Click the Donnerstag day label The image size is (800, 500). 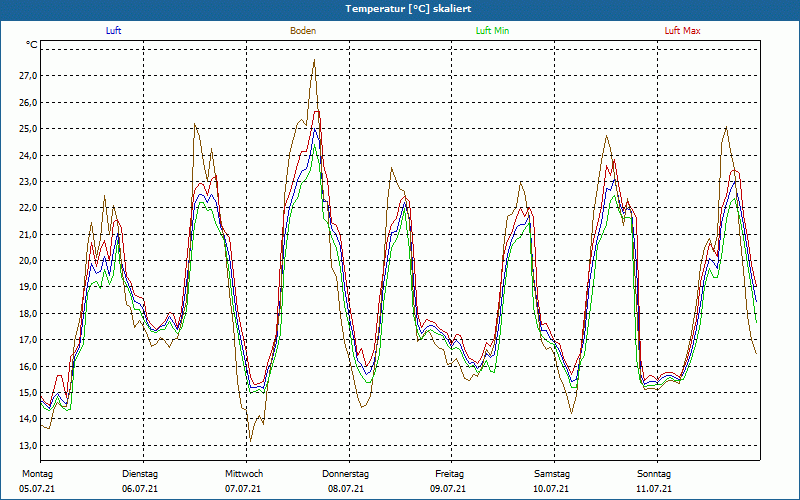tap(345, 474)
